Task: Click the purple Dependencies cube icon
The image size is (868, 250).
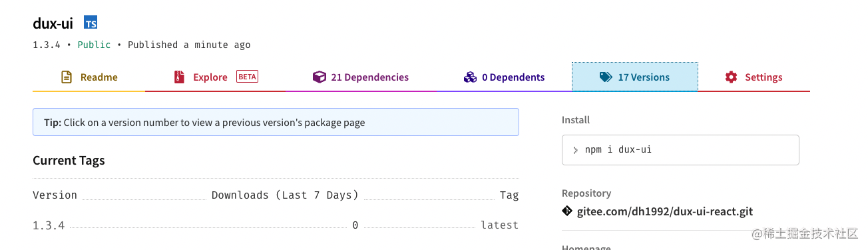Action: tap(320, 77)
